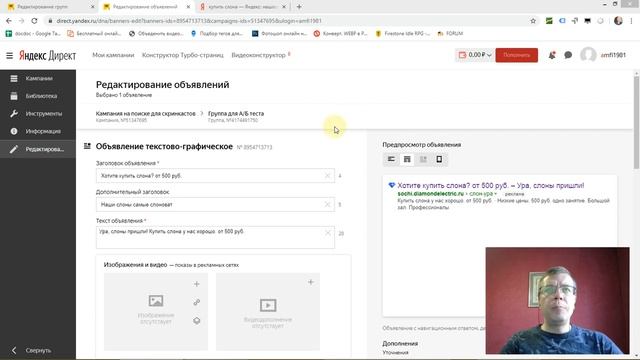640x360 pixels.
Task: Bookmark page with star icon
Action: coord(533,21)
